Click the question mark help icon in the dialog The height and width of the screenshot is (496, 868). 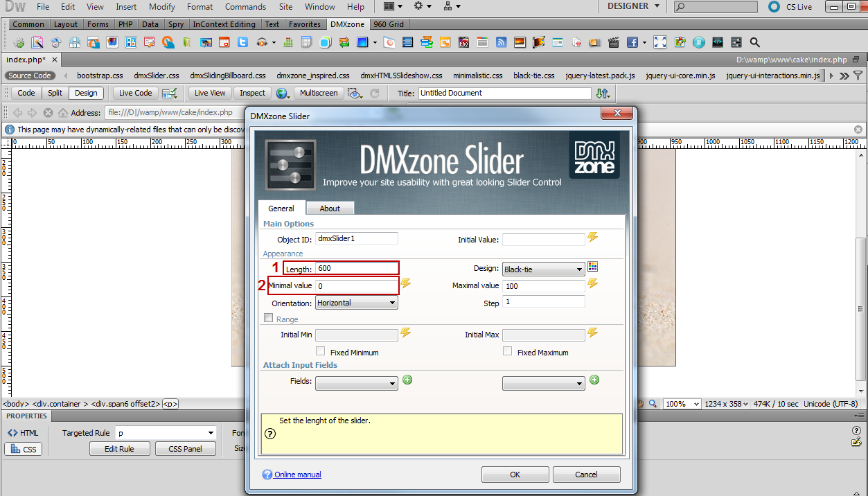(x=270, y=434)
